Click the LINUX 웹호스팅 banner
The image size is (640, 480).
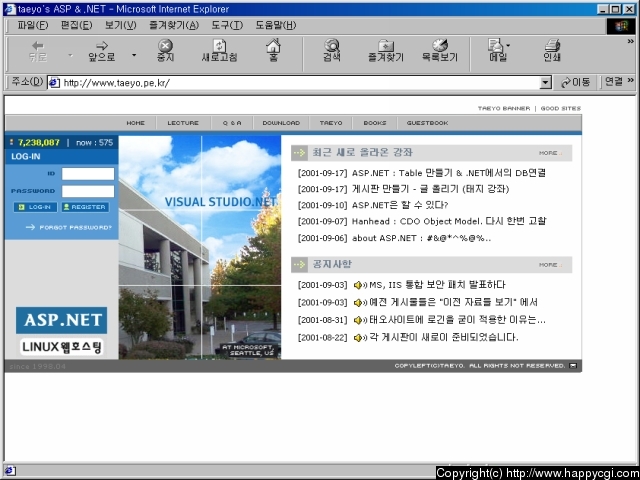[x=62, y=347]
